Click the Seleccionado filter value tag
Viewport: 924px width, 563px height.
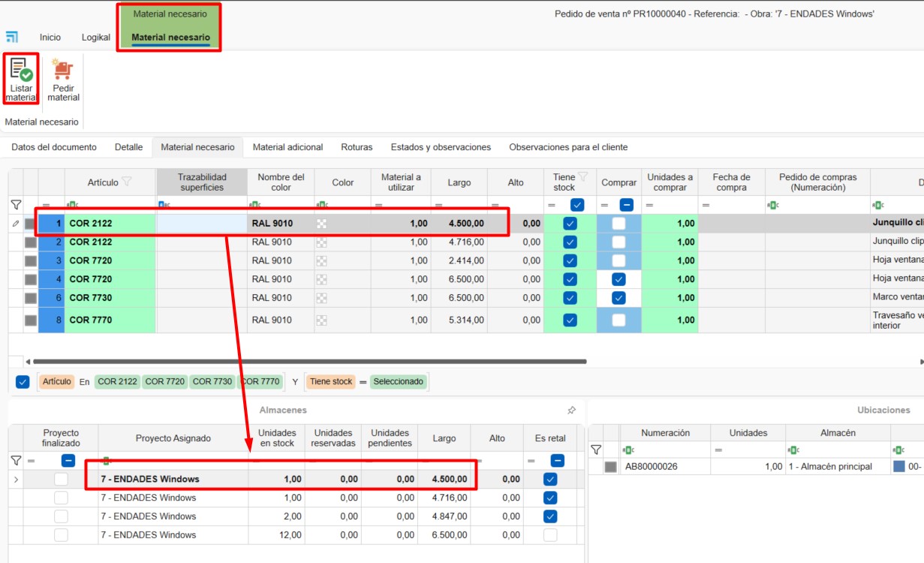[x=398, y=382]
